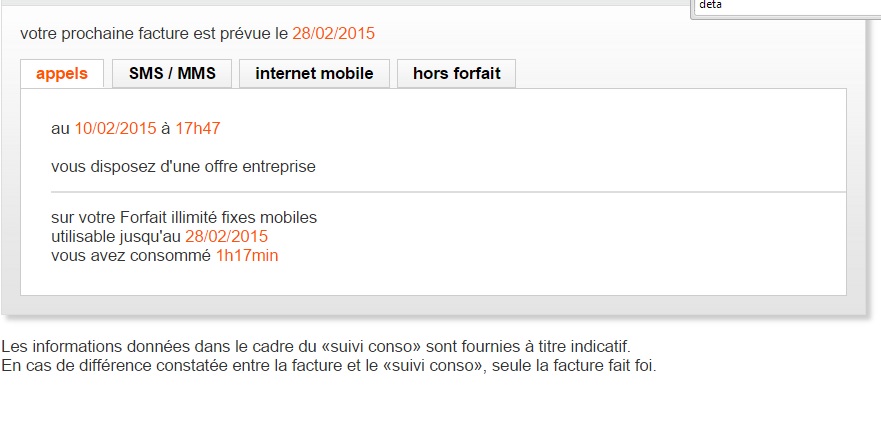Click the "vous avez consommé" label

point(131,255)
